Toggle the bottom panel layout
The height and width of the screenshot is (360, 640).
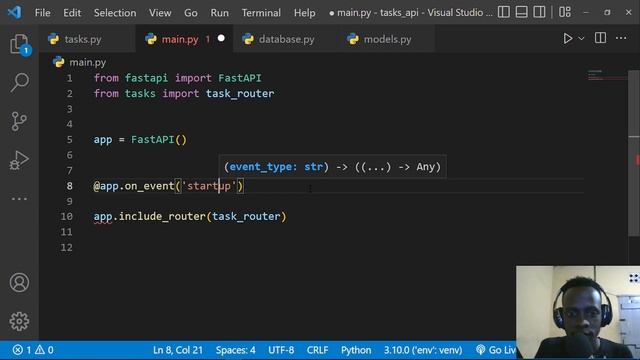(x=521, y=12)
